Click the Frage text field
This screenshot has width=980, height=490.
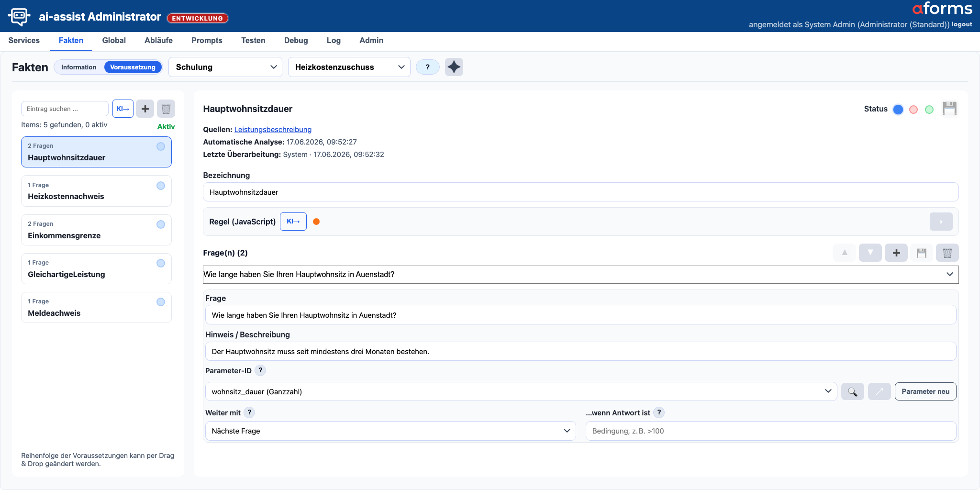tap(581, 315)
